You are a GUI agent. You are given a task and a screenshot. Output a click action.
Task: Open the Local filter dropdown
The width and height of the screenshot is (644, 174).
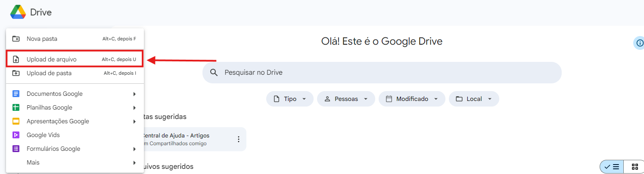coord(474,99)
